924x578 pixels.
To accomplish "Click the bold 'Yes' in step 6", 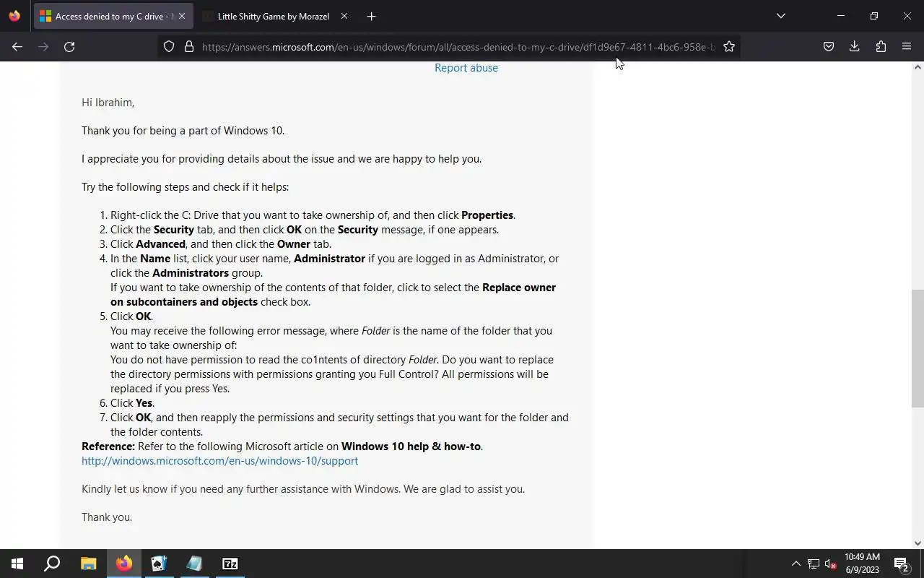I will click(144, 403).
